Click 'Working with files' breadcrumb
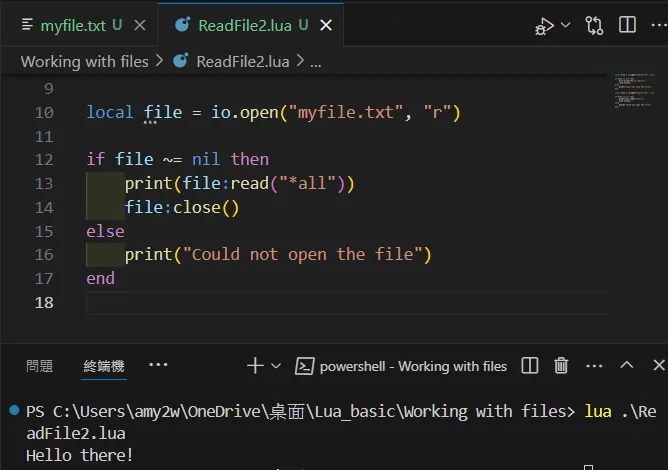The height and width of the screenshot is (470, 668). tap(84, 62)
